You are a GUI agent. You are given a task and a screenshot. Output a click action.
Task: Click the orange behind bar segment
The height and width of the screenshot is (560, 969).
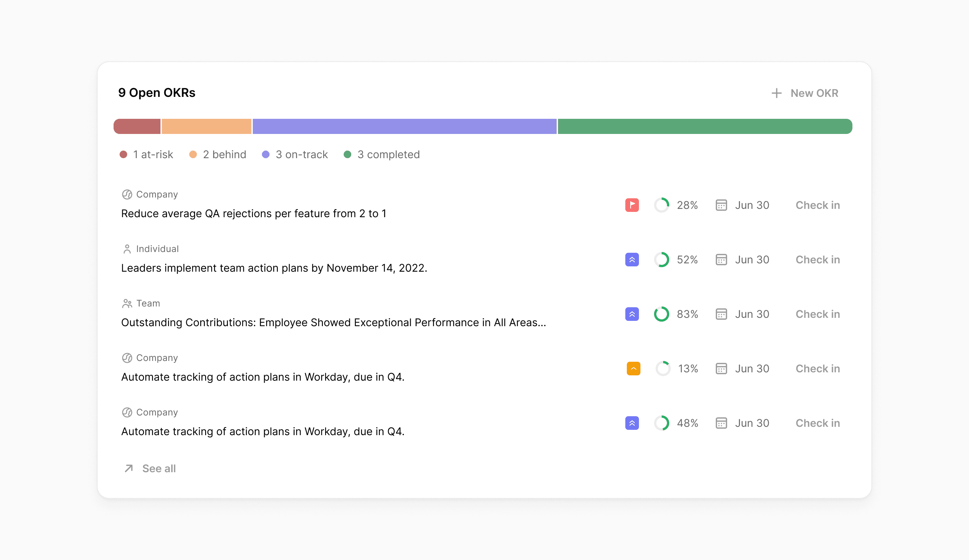(207, 126)
